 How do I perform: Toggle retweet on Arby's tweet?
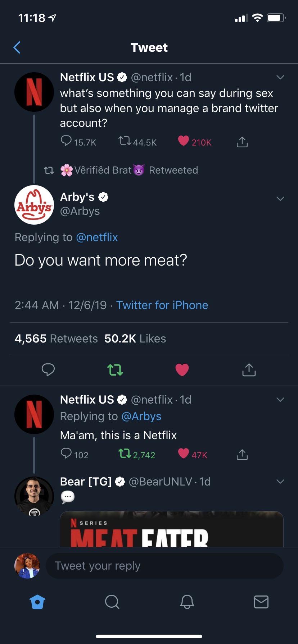point(115,369)
